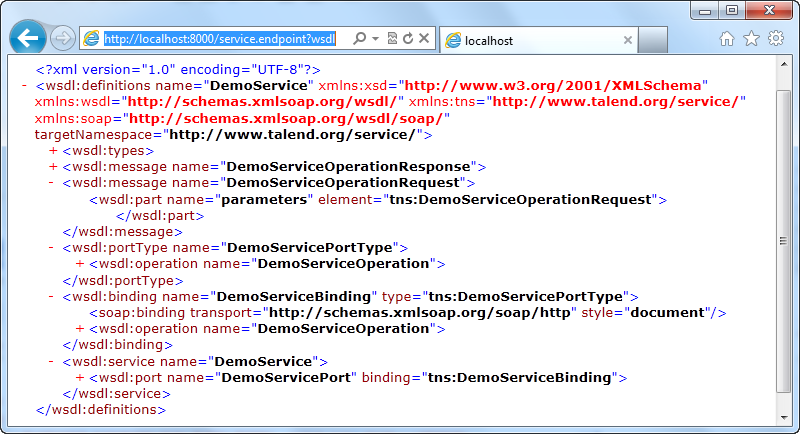Click the search magnifier in address bar
The height and width of the screenshot is (434, 800).
point(361,39)
